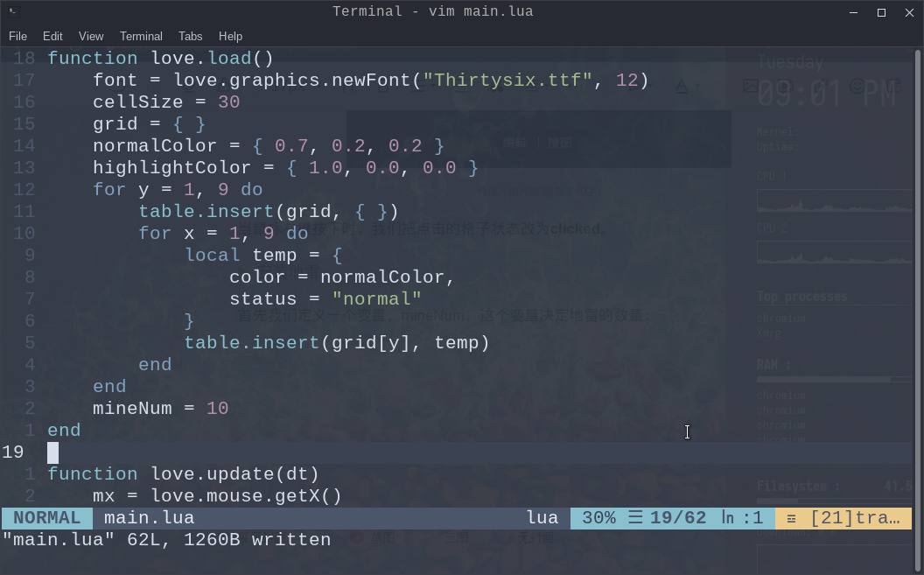Viewport: 924px width, 575px height.
Task: Click the lua filetype indicator
Action: click(542, 518)
